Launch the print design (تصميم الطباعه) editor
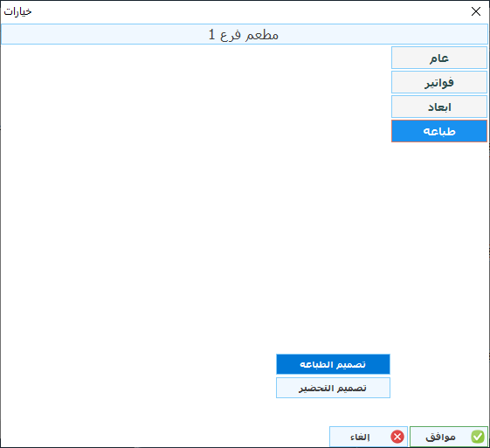The width and height of the screenshot is (490, 448). 333,364
